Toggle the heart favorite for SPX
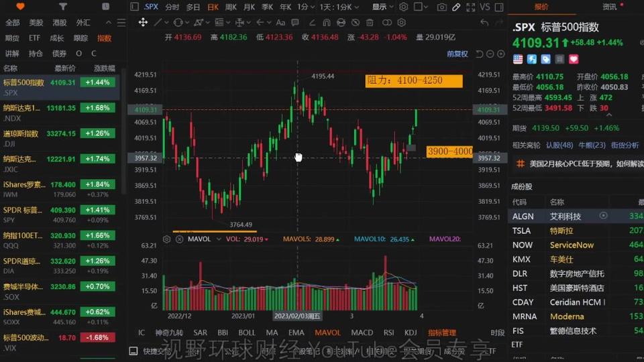 pyautogui.click(x=574, y=59)
